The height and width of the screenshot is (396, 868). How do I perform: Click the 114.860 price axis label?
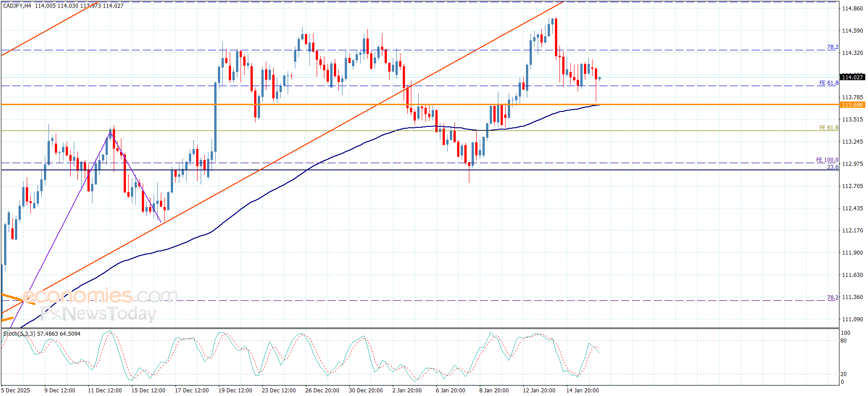pyautogui.click(x=852, y=9)
